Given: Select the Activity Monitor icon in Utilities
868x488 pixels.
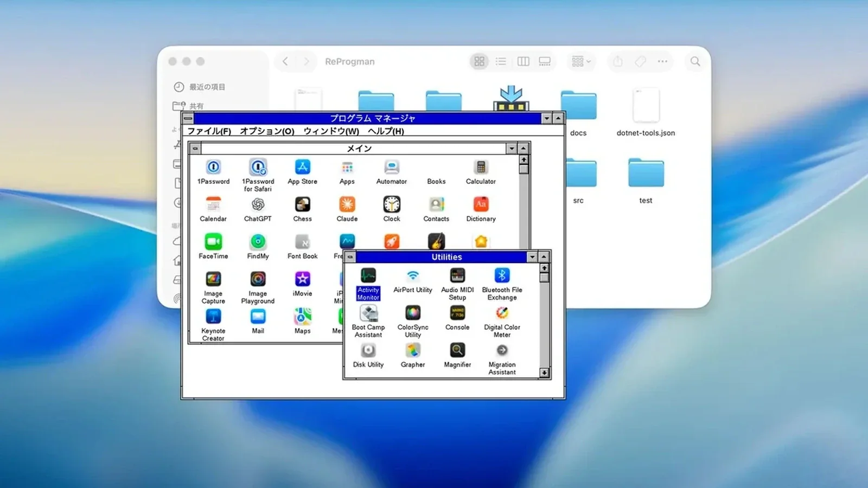Looking at the screenshot, I should click(368, 275).
